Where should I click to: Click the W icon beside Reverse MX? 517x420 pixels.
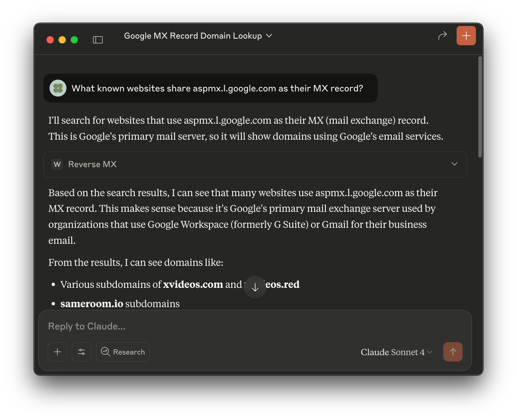click(57, 164)
